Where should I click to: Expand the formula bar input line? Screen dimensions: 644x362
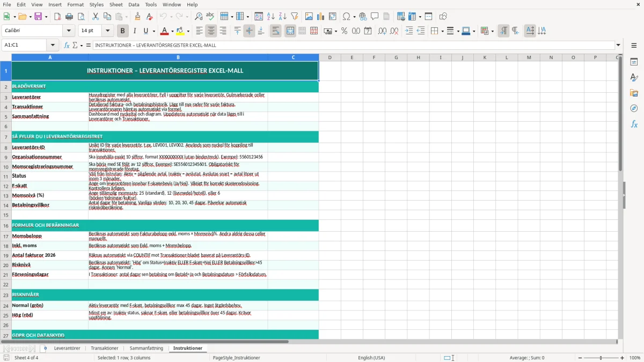pyautogui.click(x=618, y=45)
